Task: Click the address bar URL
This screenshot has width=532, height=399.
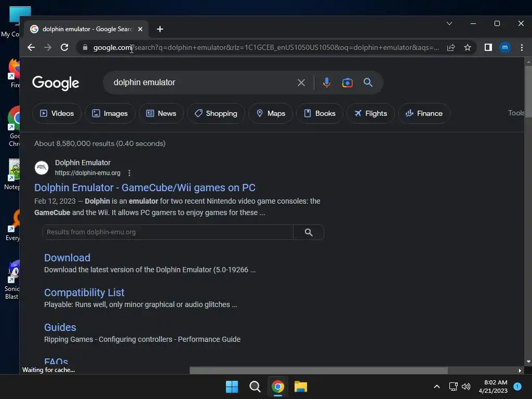Action: (266, 47)
